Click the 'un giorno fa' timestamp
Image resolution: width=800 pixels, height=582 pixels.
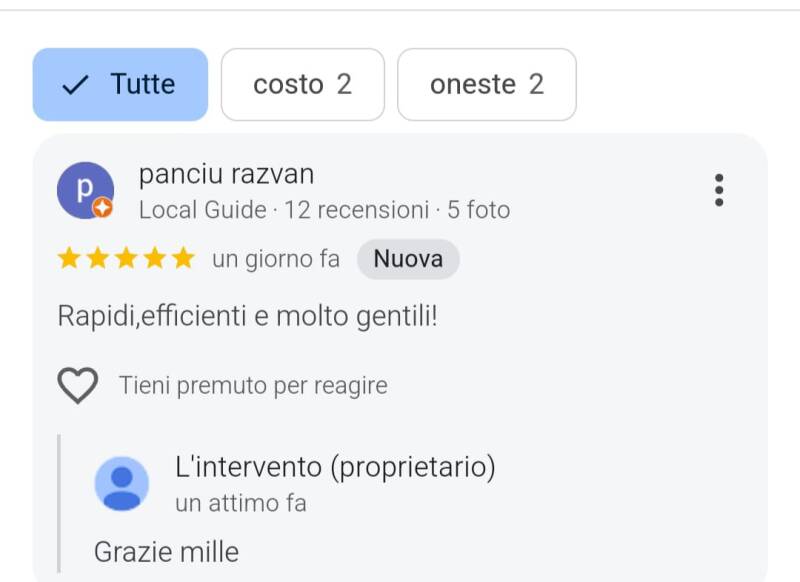pos(276,259)
